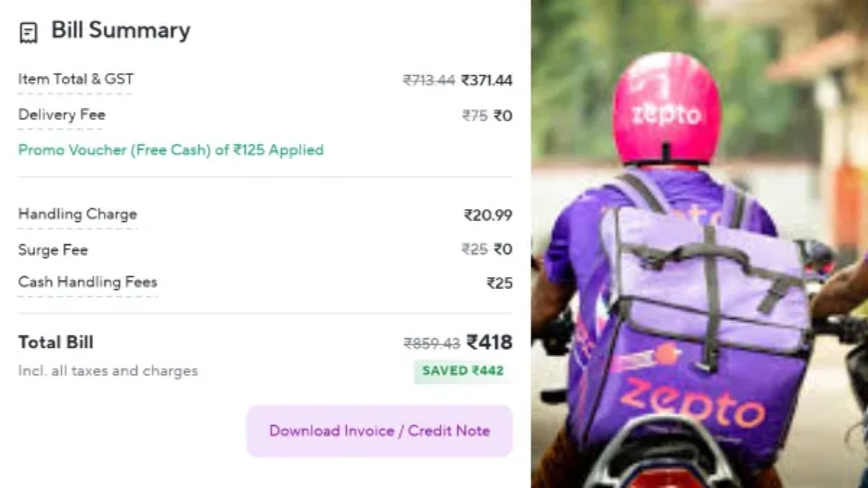Image resolution: width=868 pixels, height=488 pixels.
Task: Click the ₹25 cash handling fee amount
Action: [499, 283]
